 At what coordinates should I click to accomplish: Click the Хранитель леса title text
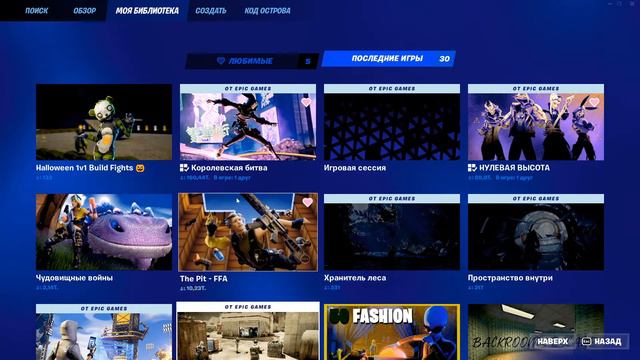click(355, 278)
